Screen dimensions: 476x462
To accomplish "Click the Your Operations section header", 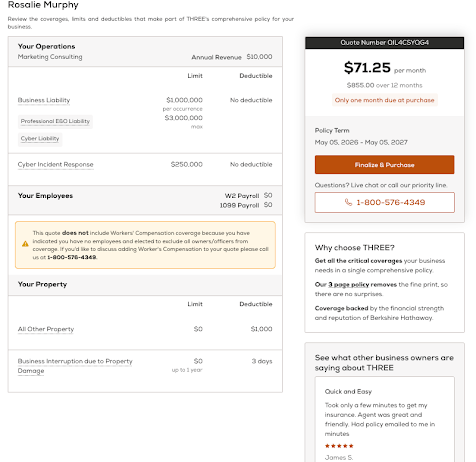I will tap(145, 52).
